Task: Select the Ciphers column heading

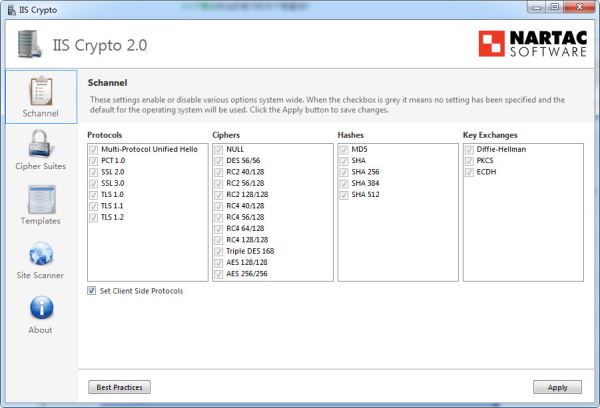Action: tap(226, 135)
